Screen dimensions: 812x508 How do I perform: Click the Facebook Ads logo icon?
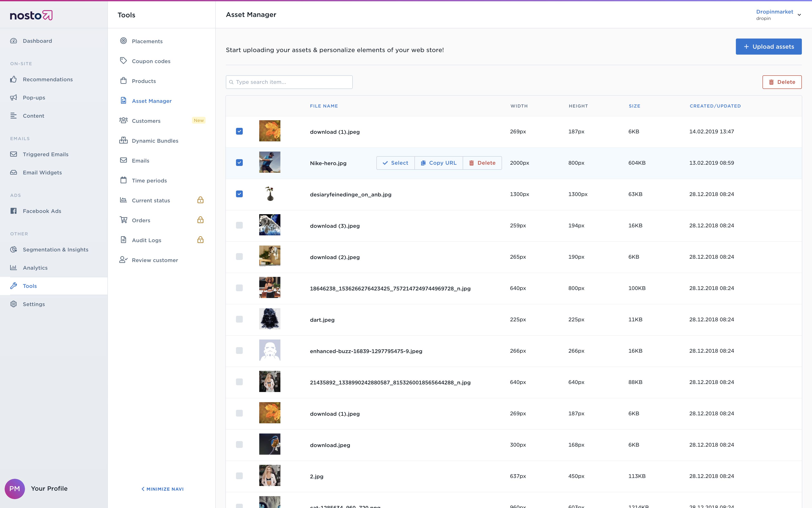13,211
